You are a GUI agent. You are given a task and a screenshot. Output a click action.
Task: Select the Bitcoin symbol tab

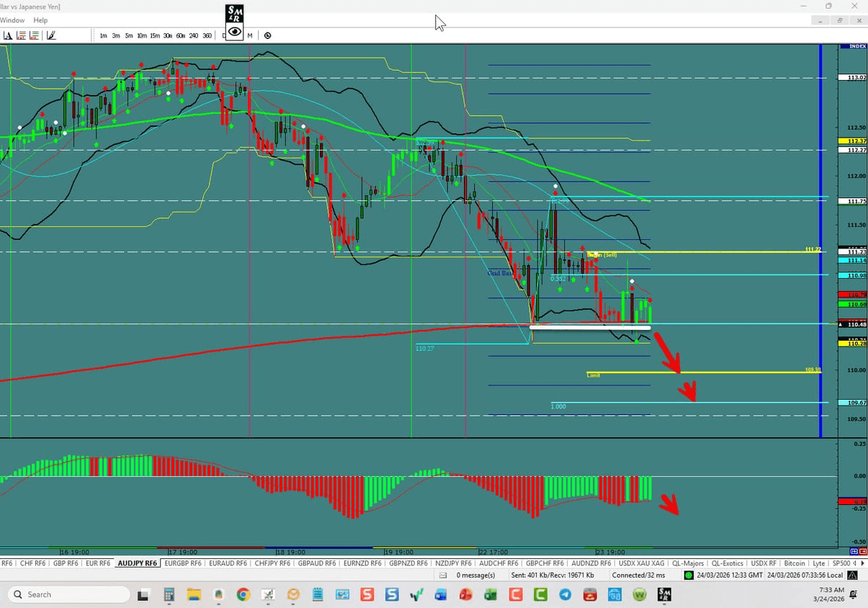click(x=794, y=563)
